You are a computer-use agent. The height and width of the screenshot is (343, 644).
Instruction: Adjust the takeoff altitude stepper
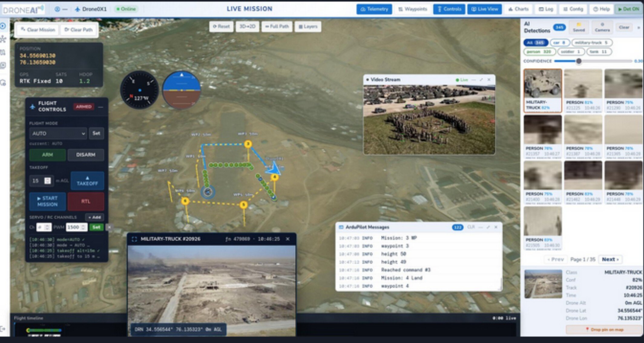pos(48,181)
